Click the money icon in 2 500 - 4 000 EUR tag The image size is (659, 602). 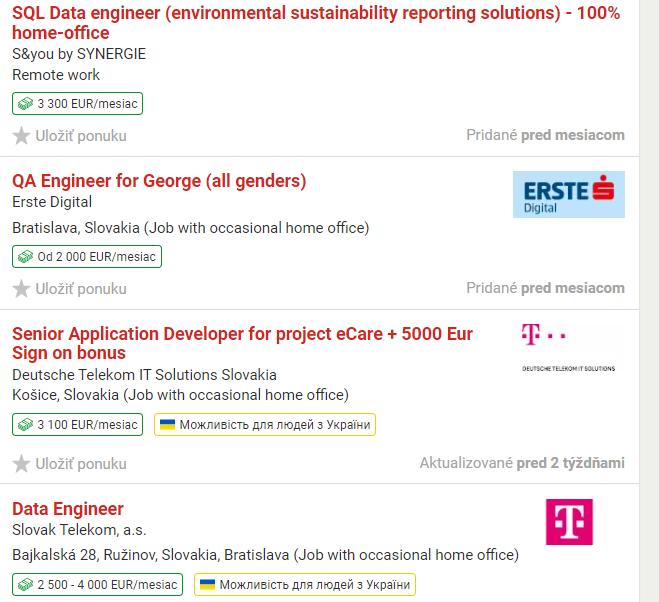pos(25,585)
